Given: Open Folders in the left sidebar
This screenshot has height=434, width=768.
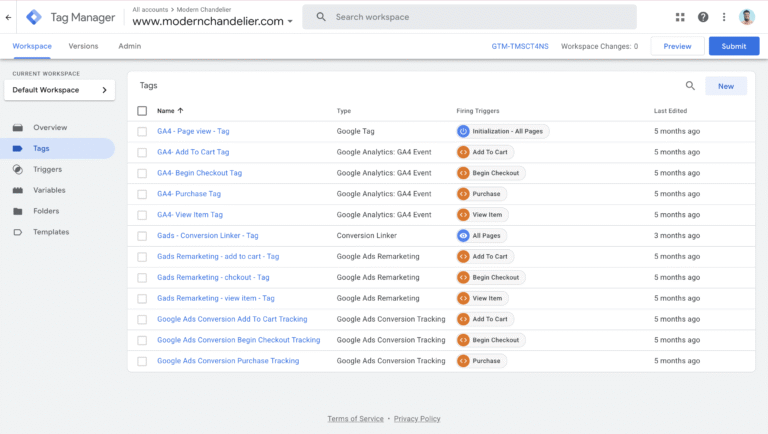Looking at the screenshot, I should pos(46,211).
